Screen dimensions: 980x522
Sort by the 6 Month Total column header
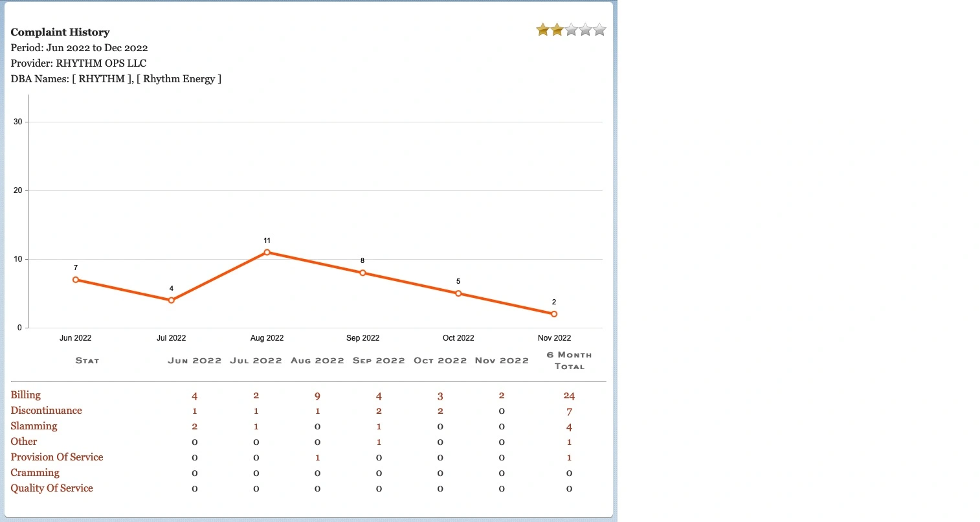(570, 360)
